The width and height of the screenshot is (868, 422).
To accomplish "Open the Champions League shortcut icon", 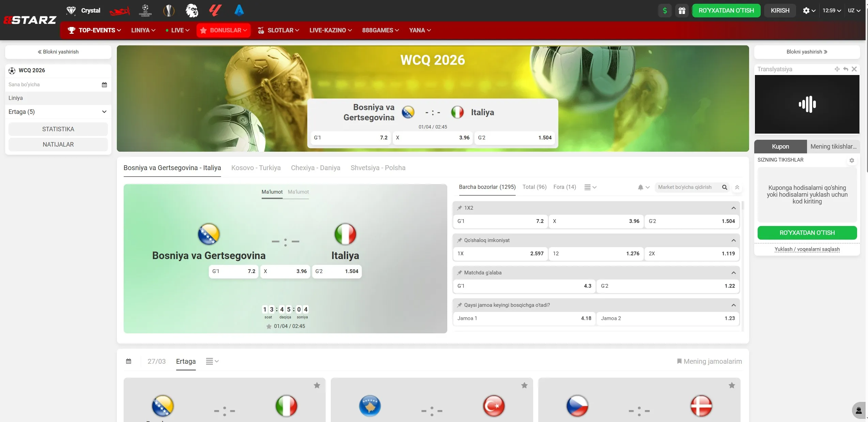I will 145,11.
